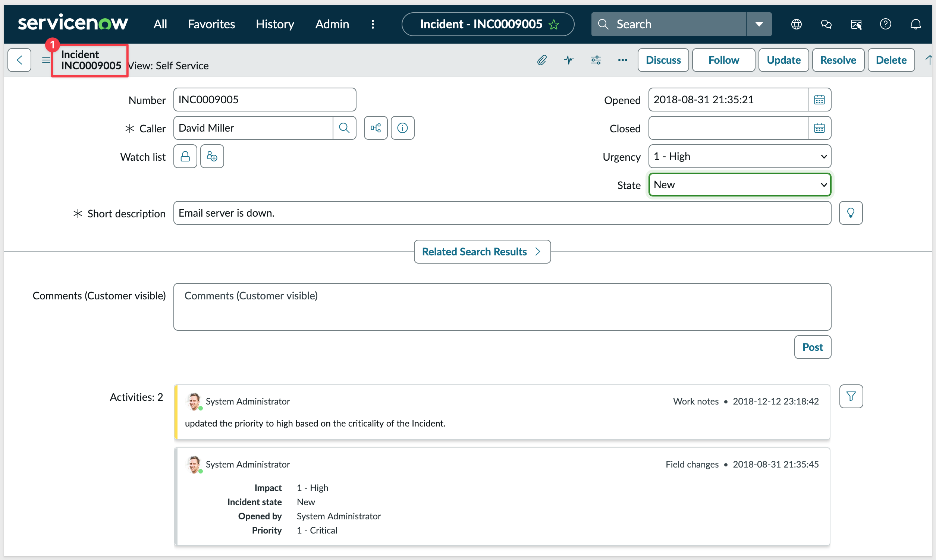
Task: Toggle the activity stream pulse icon
Action: click(569, 60)
